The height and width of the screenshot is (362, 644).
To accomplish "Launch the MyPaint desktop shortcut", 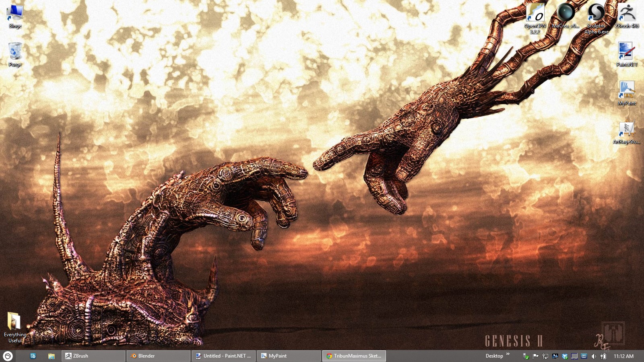I will click(x=627, y=93).
